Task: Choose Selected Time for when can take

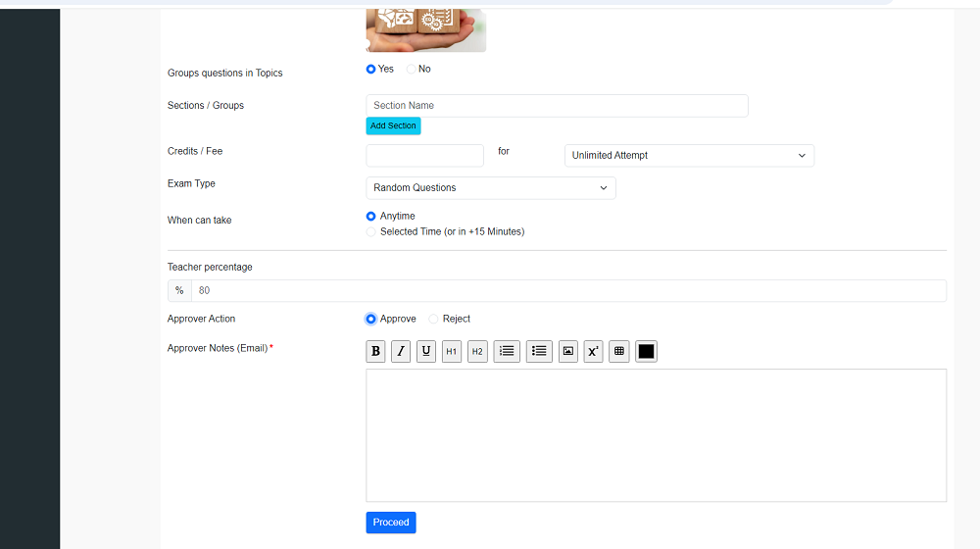Action: tap(371, 232)
